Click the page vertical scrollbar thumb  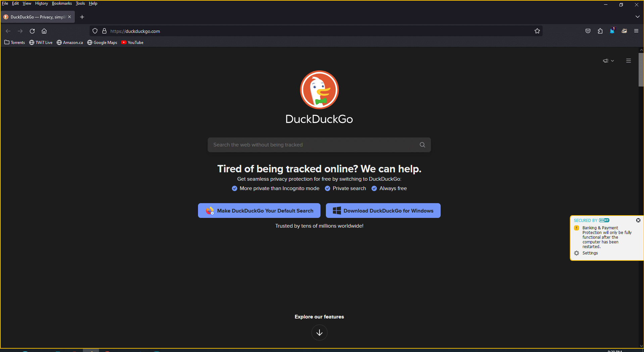click(x=641, y=69)
